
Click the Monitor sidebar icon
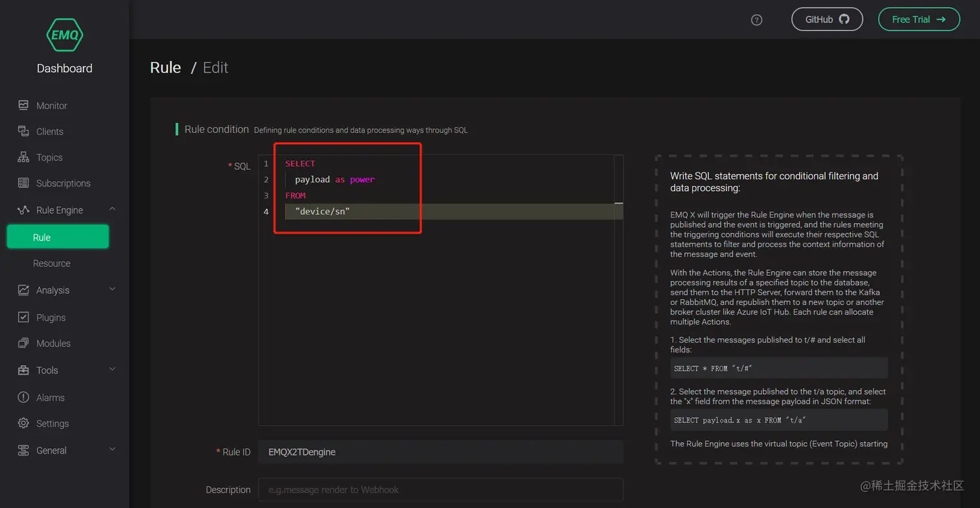click(23, 105)
